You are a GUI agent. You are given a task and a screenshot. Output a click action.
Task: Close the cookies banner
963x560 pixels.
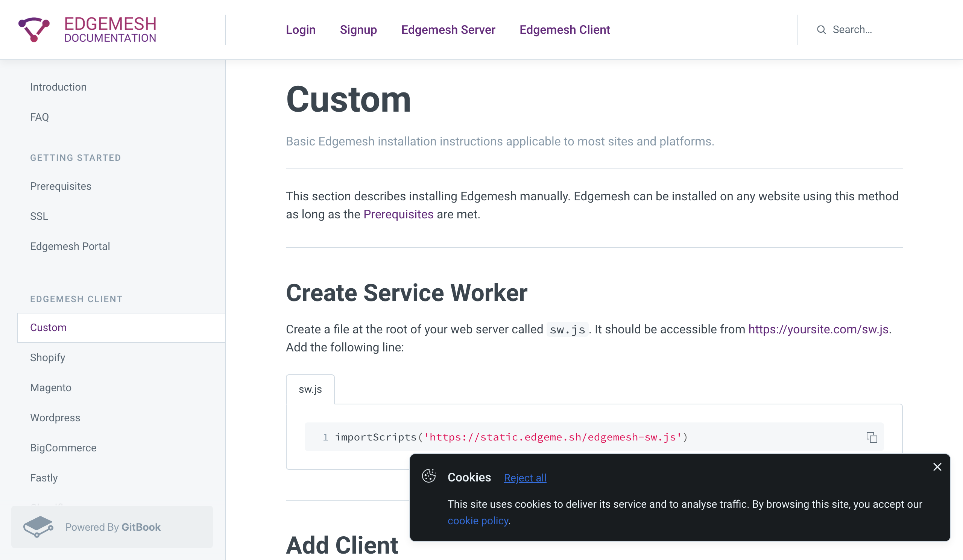(937, 467)
